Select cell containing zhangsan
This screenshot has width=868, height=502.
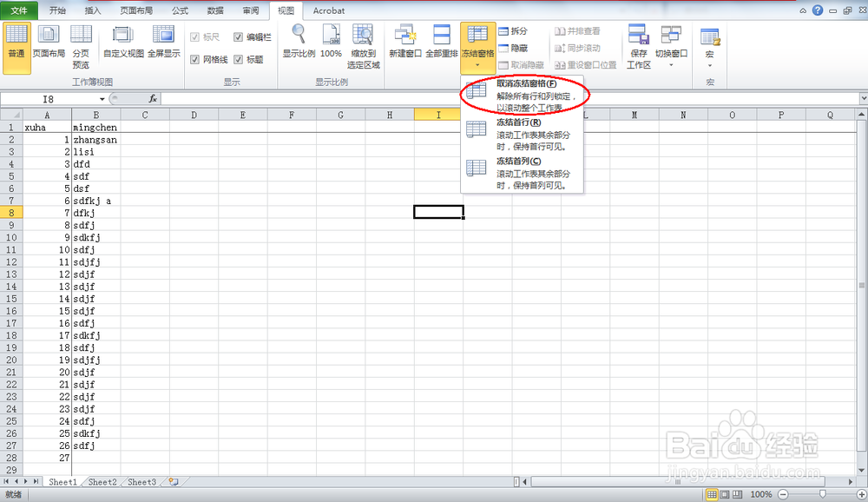95,140
